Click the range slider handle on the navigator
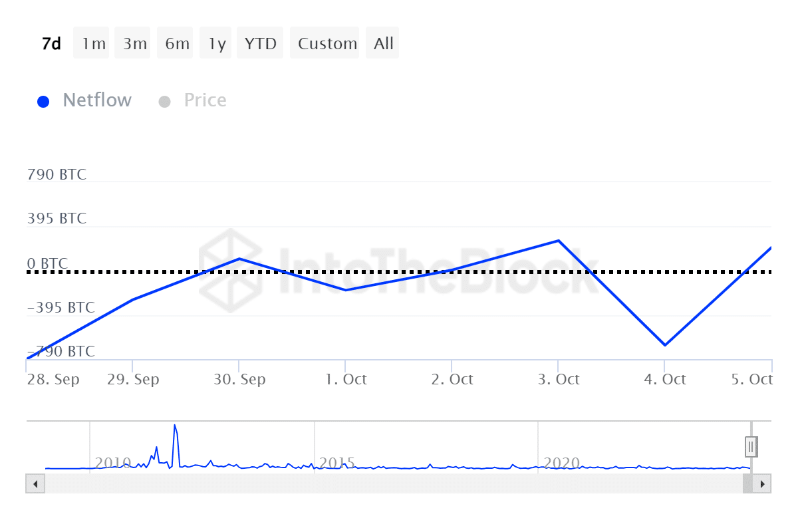Image resolution: width=798 pixels, height=532 pixels. (750, 446)
